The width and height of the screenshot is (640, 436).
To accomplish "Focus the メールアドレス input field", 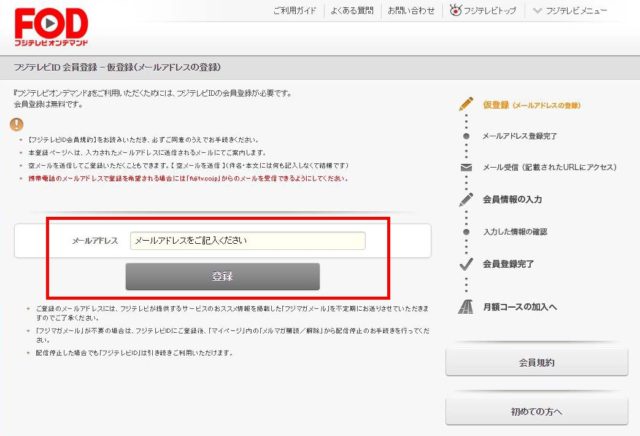I will tap(248, 240).
